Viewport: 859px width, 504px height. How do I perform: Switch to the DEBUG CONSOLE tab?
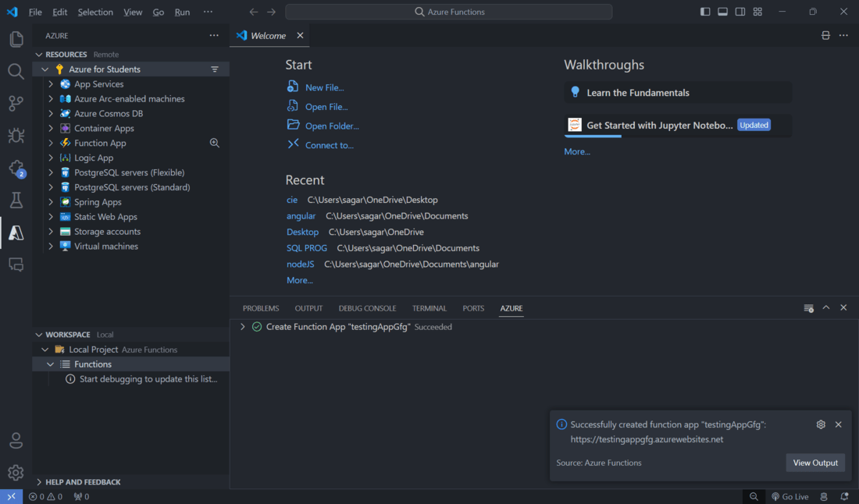(367, 309)
